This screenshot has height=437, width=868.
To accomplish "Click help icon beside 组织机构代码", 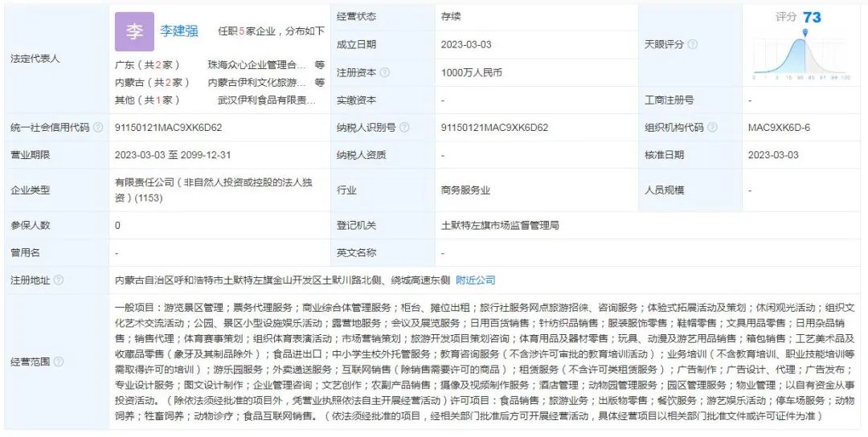I will pyautogui.click(x=712, y=128).
